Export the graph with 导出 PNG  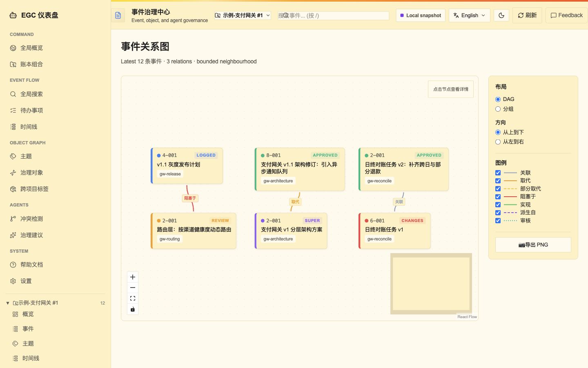point(533,245)
